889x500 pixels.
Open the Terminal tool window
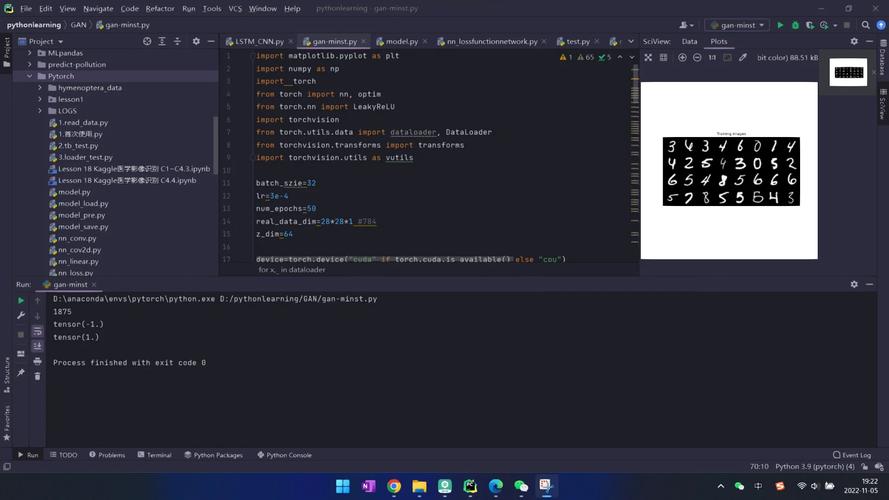pyautogui.click(x=154, y=455)
